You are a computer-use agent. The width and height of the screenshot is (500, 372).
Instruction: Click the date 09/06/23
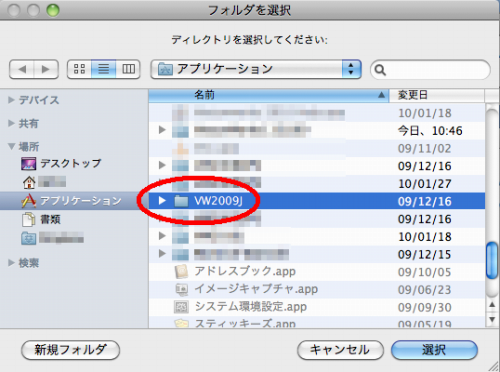point(425,290)
